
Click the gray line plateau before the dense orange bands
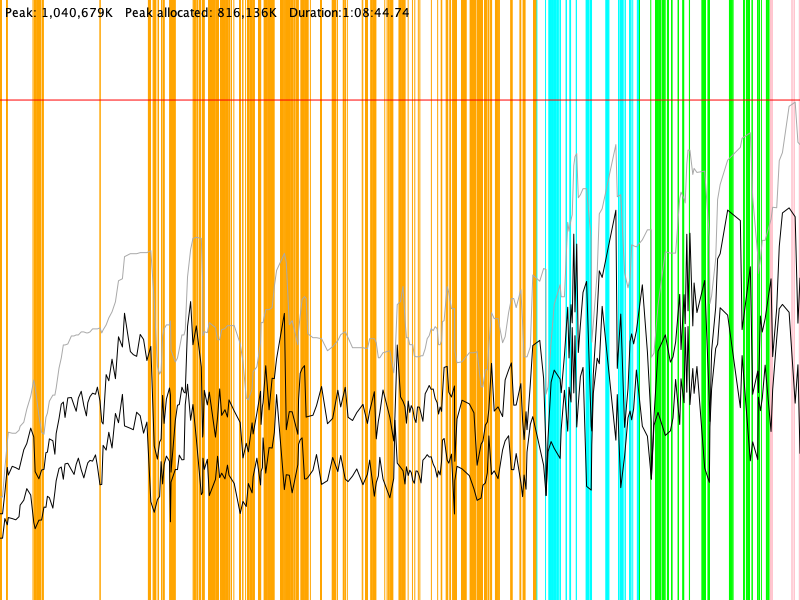pos(137,254)
